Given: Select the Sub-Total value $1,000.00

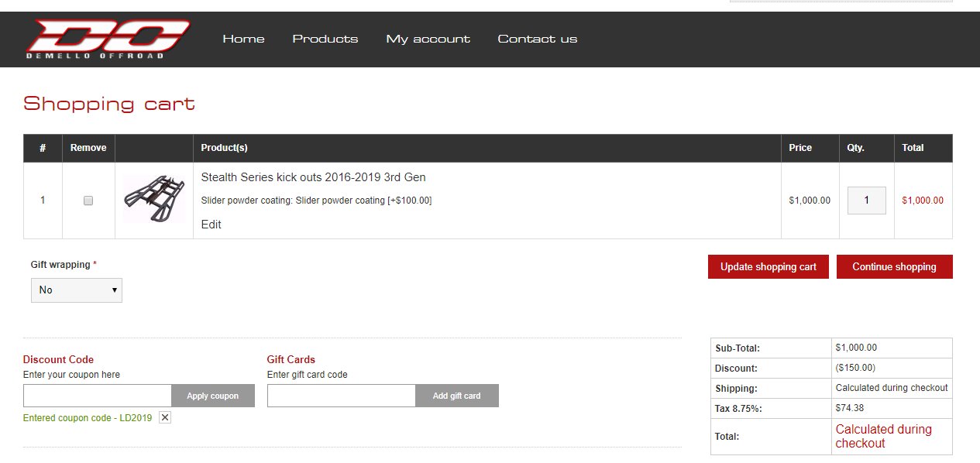Looking at the screenshot, I should 857,348.
